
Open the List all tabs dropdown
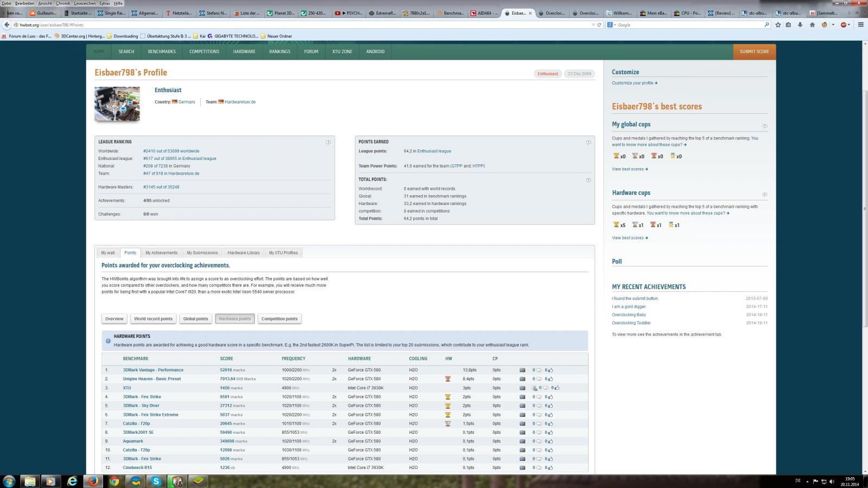click(x=864, y=12)
